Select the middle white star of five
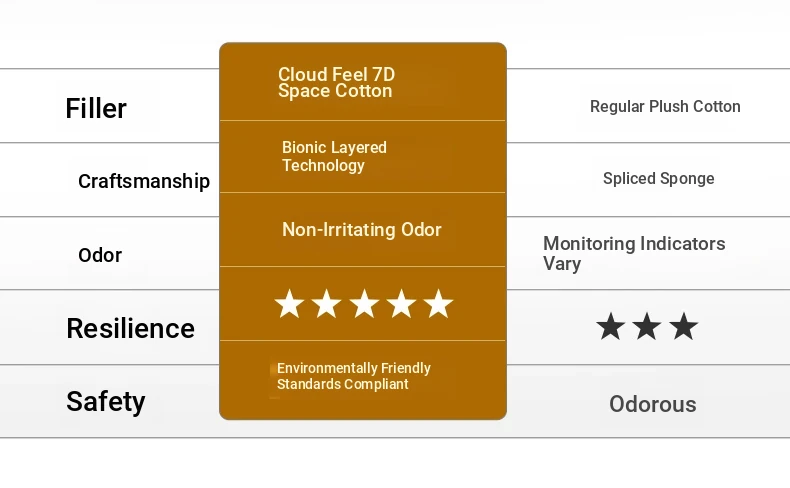This screenshot has width=790, height=488. pos(364,304)
